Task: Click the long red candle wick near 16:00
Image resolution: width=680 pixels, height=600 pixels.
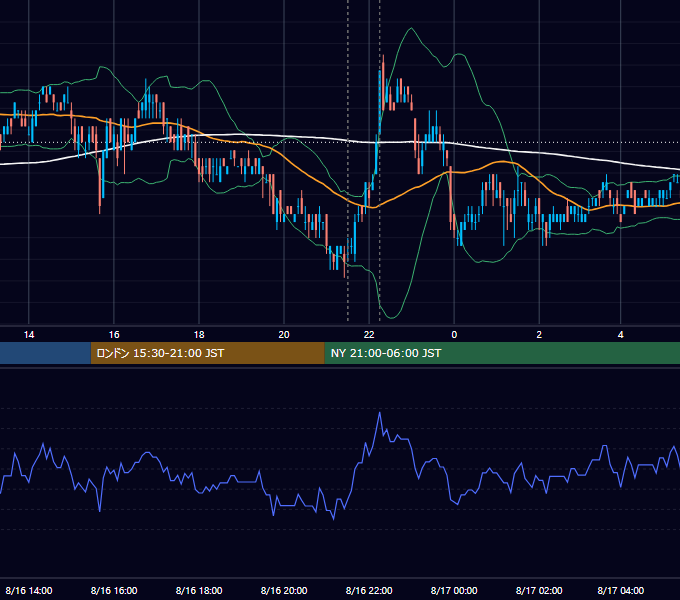Action: 100,186
